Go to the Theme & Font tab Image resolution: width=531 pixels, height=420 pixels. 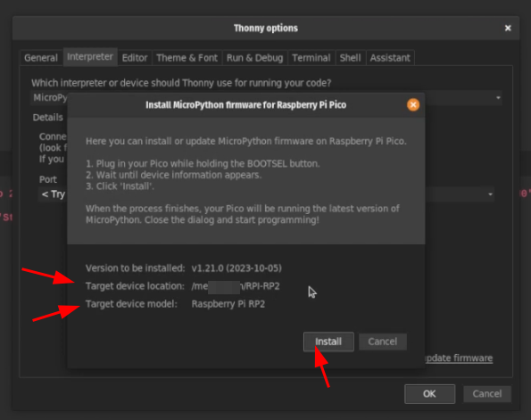click(x=187, y=58)
